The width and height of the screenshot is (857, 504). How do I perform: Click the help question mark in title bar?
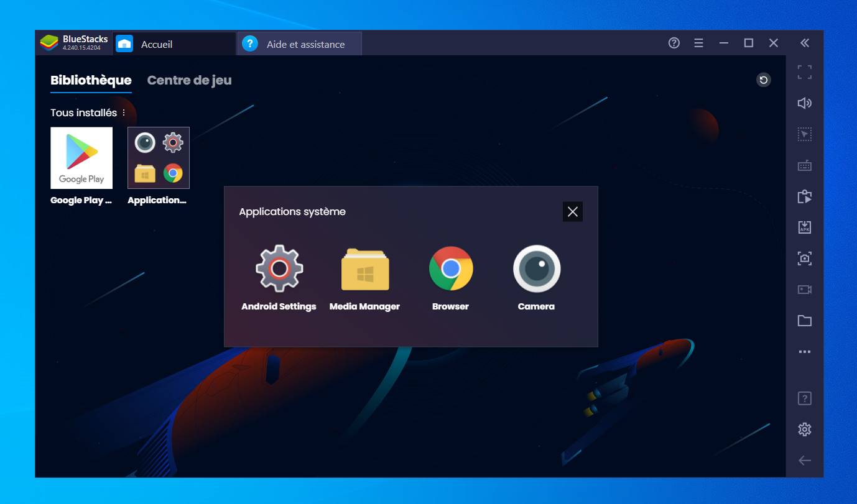point(674,43)
